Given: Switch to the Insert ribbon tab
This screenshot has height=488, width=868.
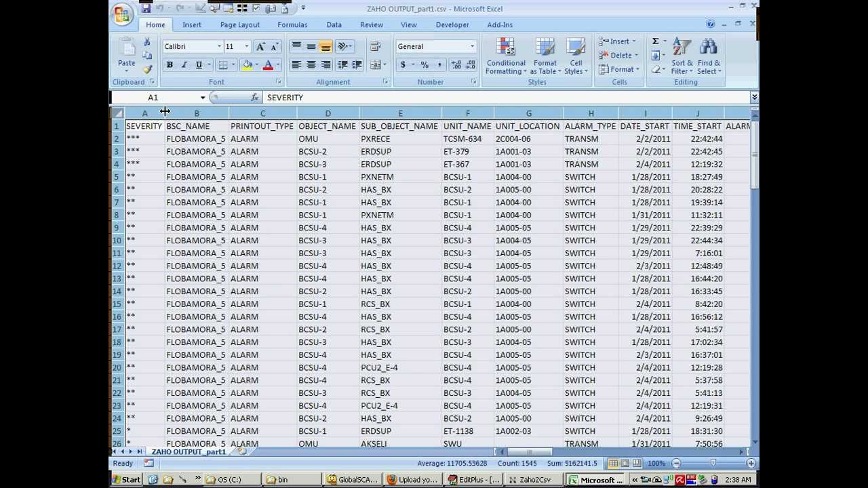Looking at the screenshot, I should 192,25.
